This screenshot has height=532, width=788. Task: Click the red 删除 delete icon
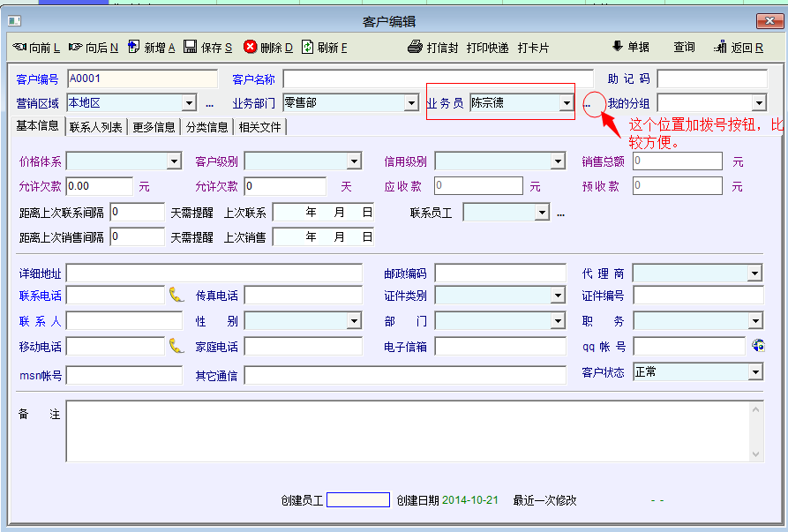click(x=251, y=47)
